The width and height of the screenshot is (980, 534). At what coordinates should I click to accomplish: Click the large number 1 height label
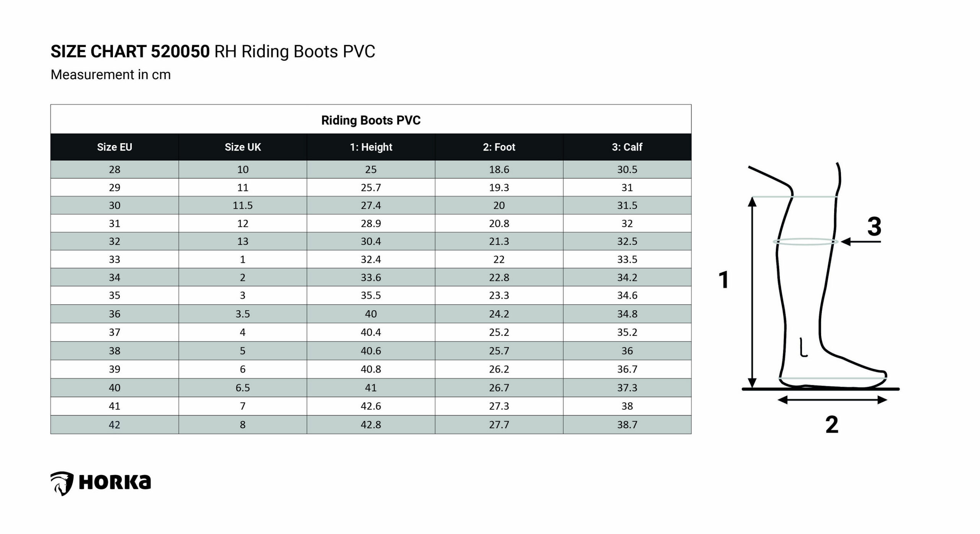click(724, 280)
